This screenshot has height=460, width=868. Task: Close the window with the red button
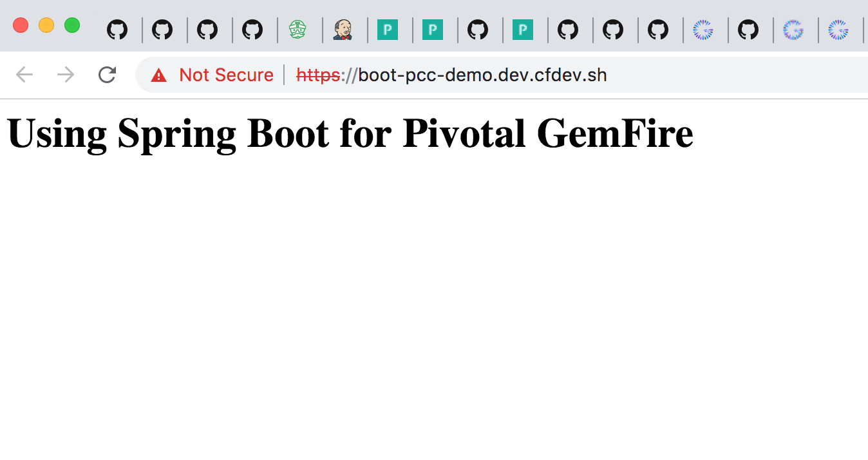(x=21, y=25)
